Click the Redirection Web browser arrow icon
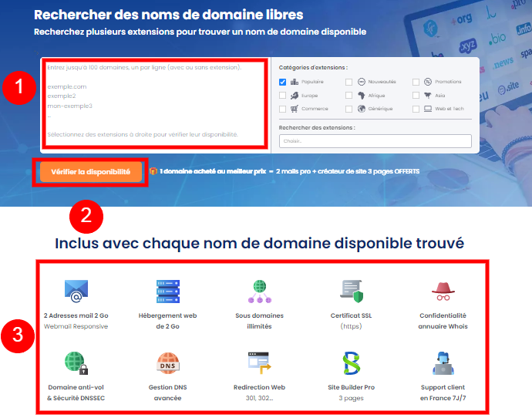The image size is (532, 418). point(260,363)
